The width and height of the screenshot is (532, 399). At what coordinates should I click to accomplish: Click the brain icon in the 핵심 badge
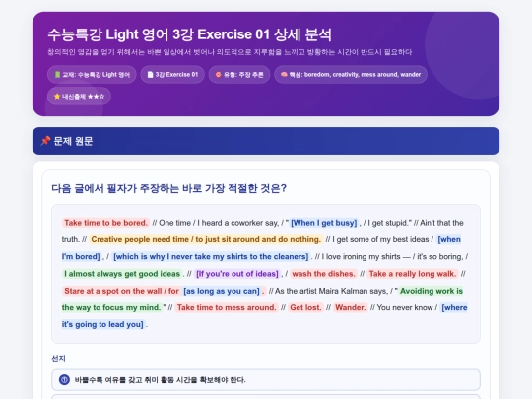(x=284, y=74)
